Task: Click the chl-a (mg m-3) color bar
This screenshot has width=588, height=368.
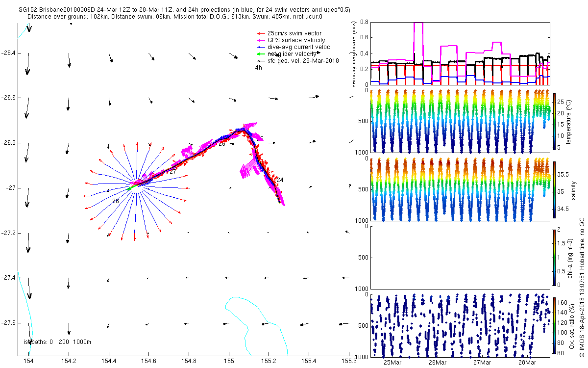Action: pos(556,257)
